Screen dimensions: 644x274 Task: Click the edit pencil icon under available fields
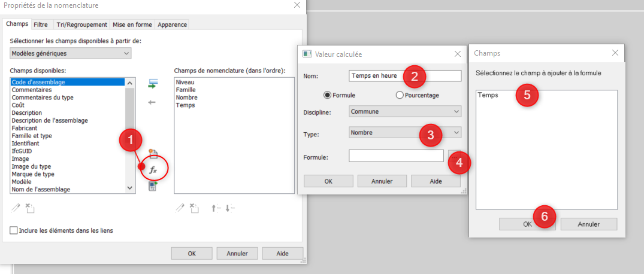point(16,208)
